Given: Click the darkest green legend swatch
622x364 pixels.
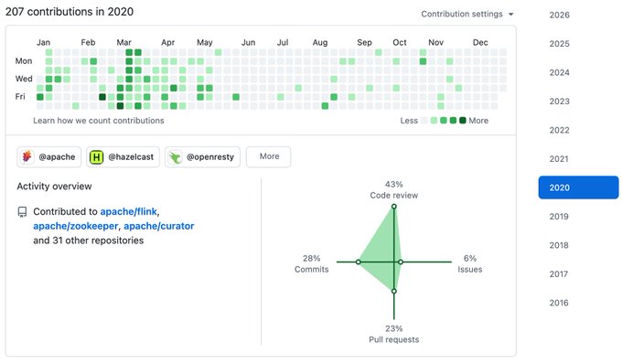Looking at the screenshot, I should 463,120.
